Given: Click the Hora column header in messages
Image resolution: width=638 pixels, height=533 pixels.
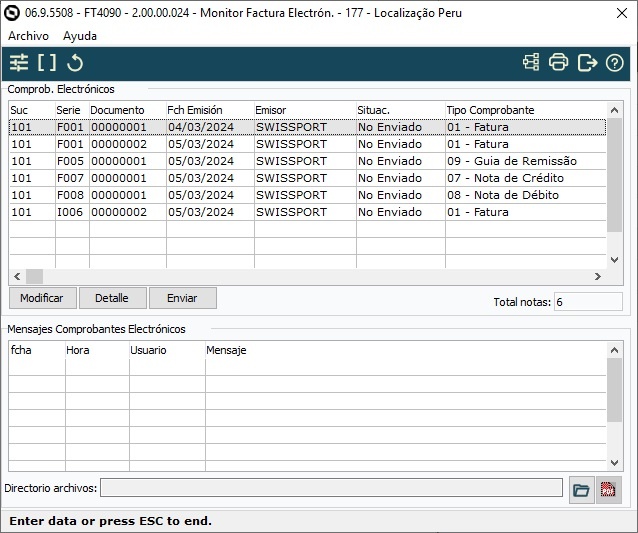Looking at the screenshot, I should click(97, 350).
